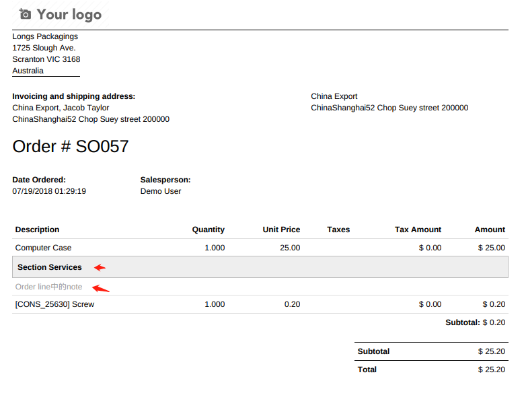Click the Tax Amount column header
526x420 pixels.
[x=418, y=230]
